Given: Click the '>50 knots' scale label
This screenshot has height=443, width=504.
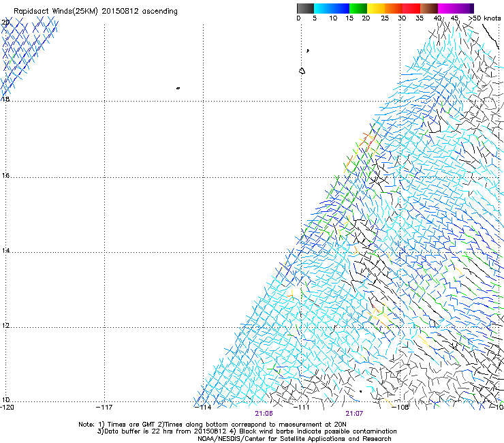Looking at the screenshot, I should tap(484, 18).
